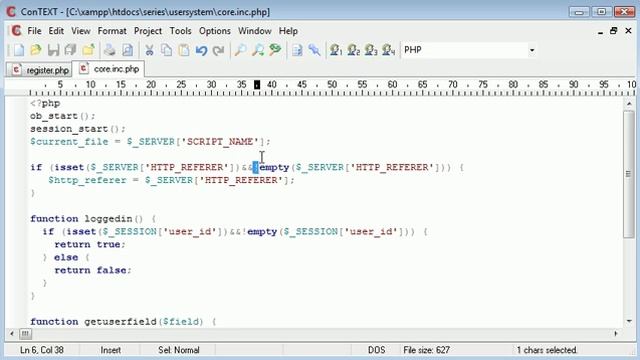Save the current file via toolbar

(x=53, y=50)
